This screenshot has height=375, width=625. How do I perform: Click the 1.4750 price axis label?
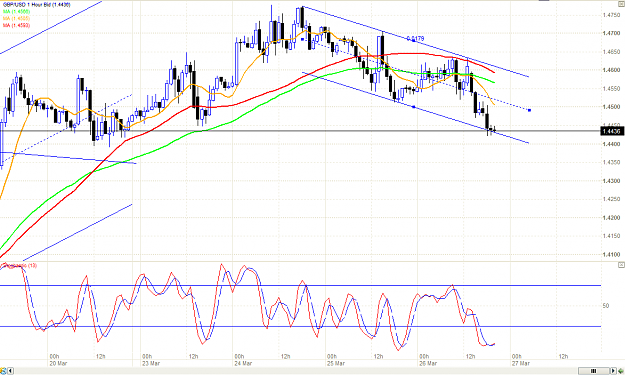click(611, 15)
